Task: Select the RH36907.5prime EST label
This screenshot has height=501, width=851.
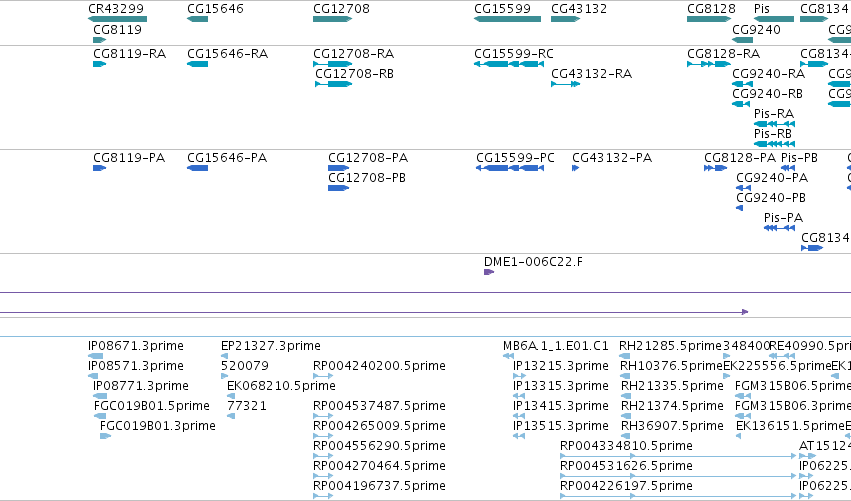Action: click(x=672, y=426)
